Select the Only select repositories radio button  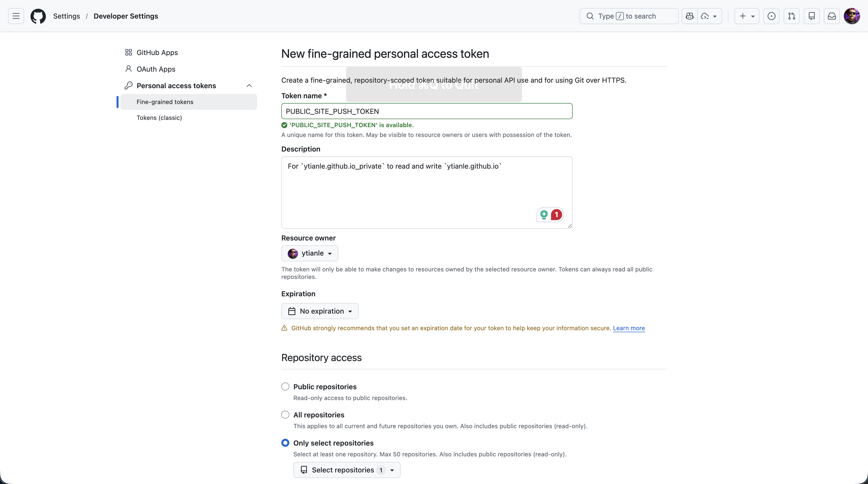click(285, 443)
